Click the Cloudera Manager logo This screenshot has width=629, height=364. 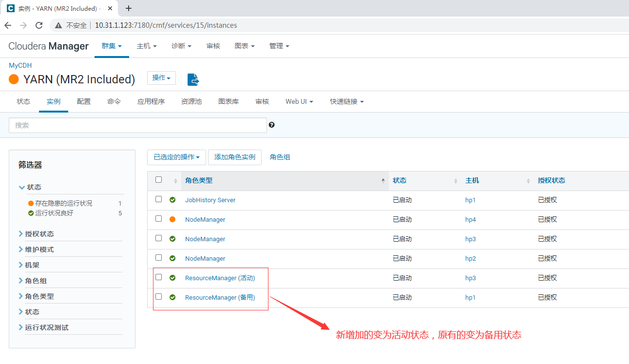[x=49, y=46]
